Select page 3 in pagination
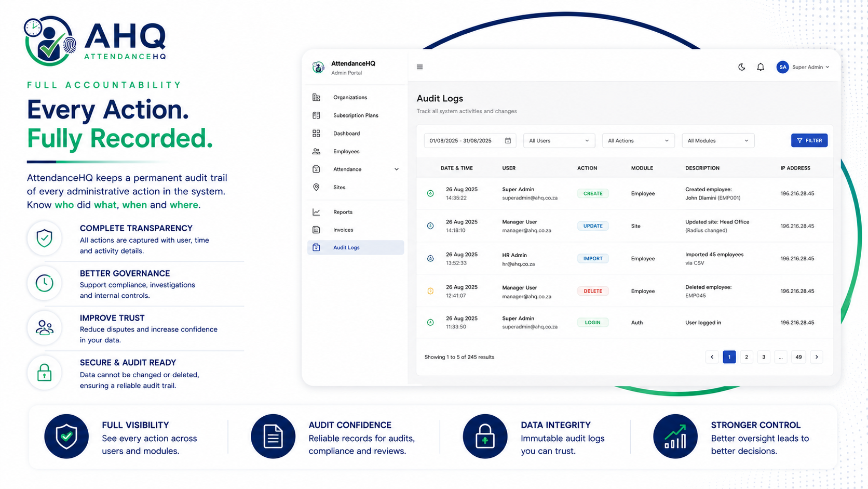The width and height of the screenshot is (868, 489). (x=764, y=357)
